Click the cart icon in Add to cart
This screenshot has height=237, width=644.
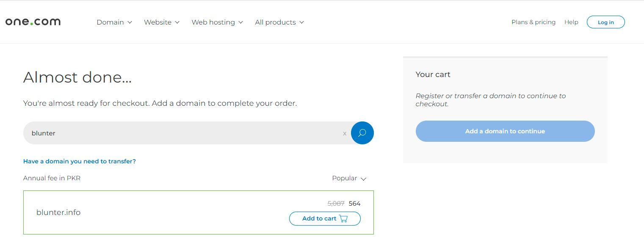coord(343,219)
